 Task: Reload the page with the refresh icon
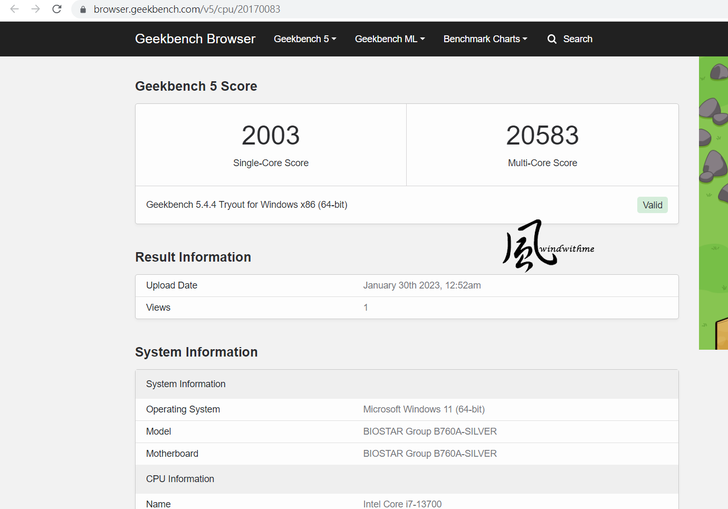point(57,9)
